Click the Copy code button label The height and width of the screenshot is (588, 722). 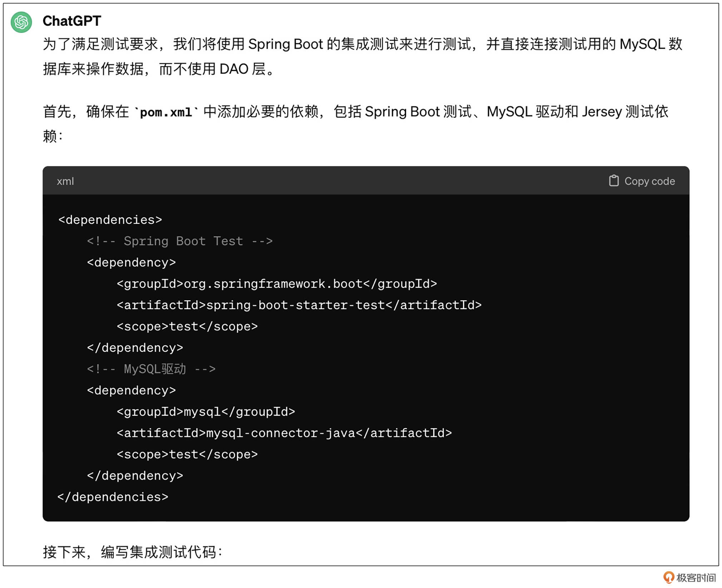(x=649, y=181)
